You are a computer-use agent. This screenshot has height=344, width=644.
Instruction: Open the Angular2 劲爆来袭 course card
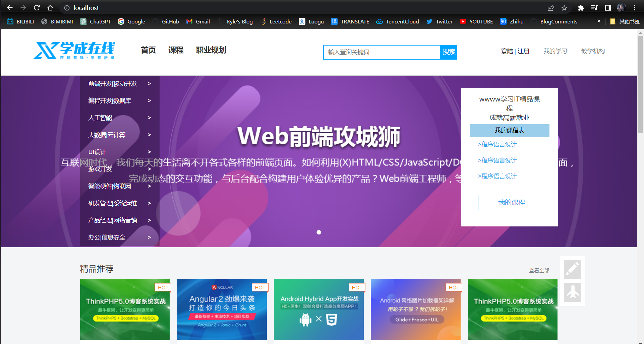pos(222,309)
